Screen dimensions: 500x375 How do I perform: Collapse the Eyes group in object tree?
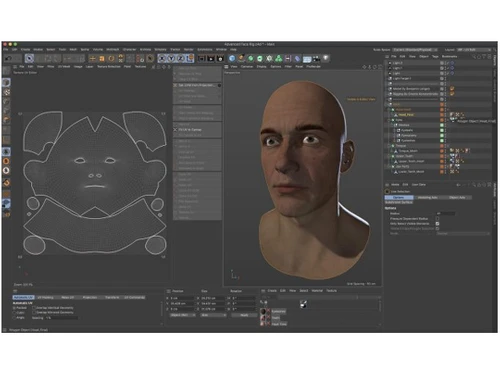(389, 120)
